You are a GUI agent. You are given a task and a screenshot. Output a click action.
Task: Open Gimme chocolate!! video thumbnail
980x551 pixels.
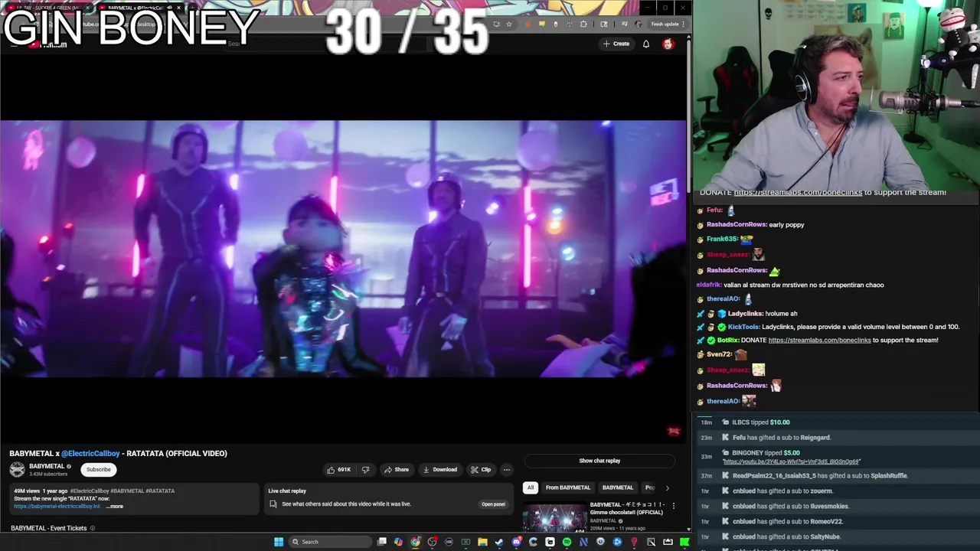click(554, 517)
